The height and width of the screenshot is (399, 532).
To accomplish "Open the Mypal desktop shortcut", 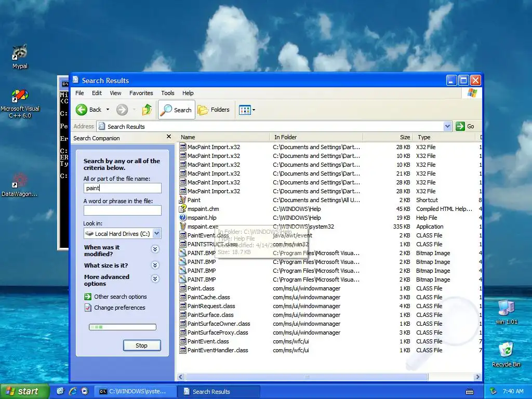I will tap(20, 56).
